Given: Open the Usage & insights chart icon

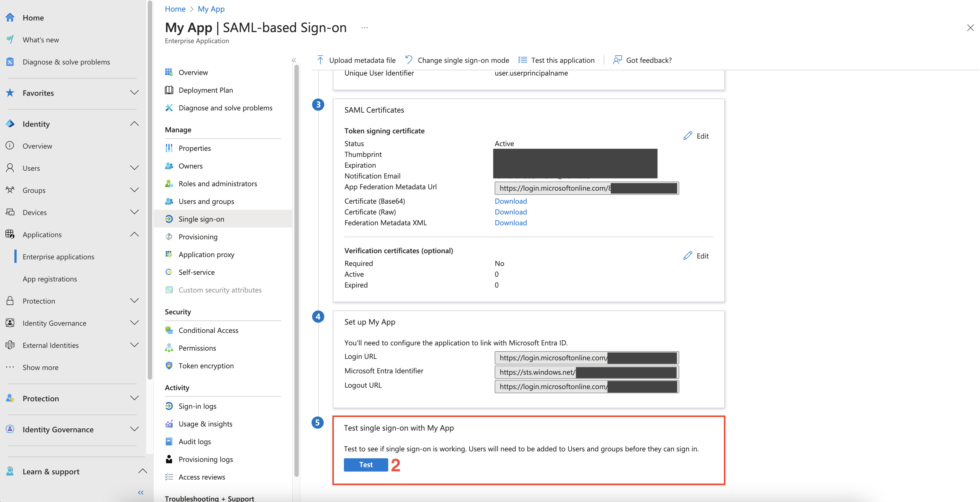Looking at the screenshot, I should pos(169,424).
